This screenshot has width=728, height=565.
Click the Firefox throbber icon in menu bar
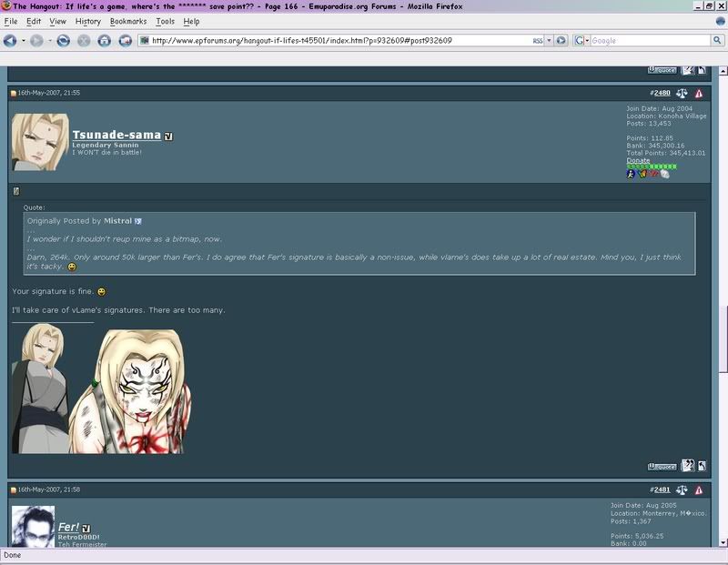[x=720, y=21]
